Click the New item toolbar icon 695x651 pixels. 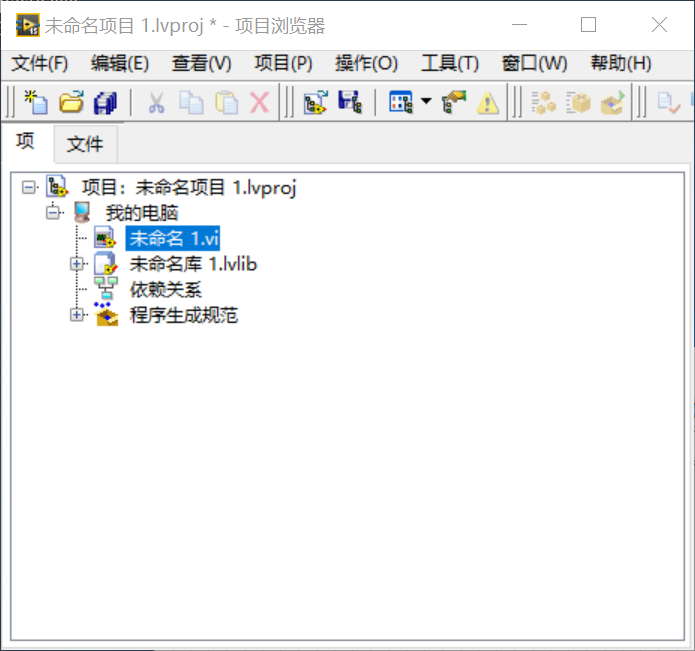36,102
